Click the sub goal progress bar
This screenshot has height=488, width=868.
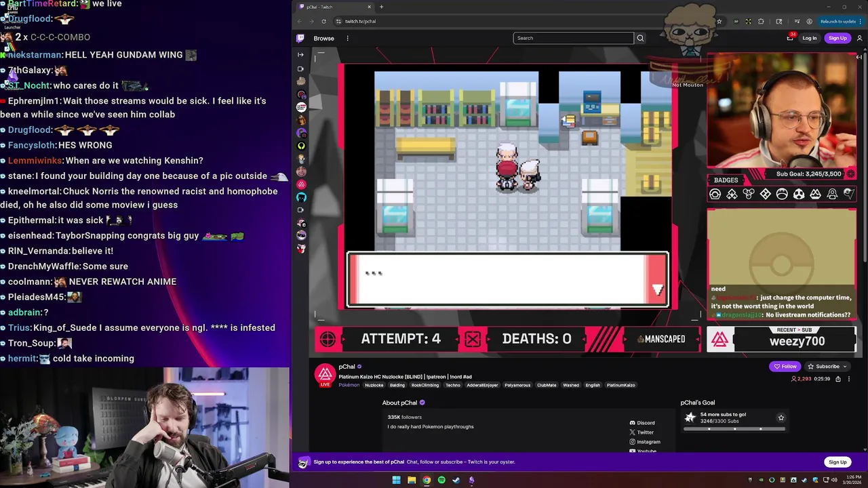coord(734,429)
